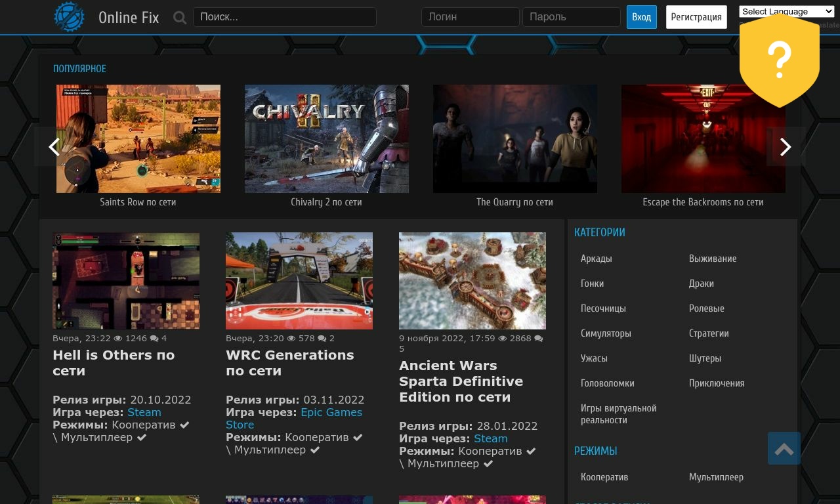Select the Гонки category
Screen dimensions: 840x504
click(x=592, y=283)
